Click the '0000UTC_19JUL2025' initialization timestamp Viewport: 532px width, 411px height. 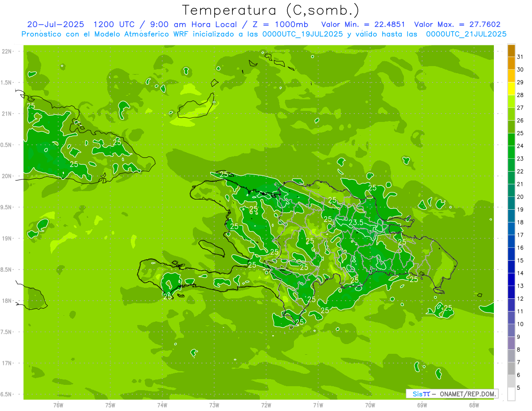click(x=303, y=34)
